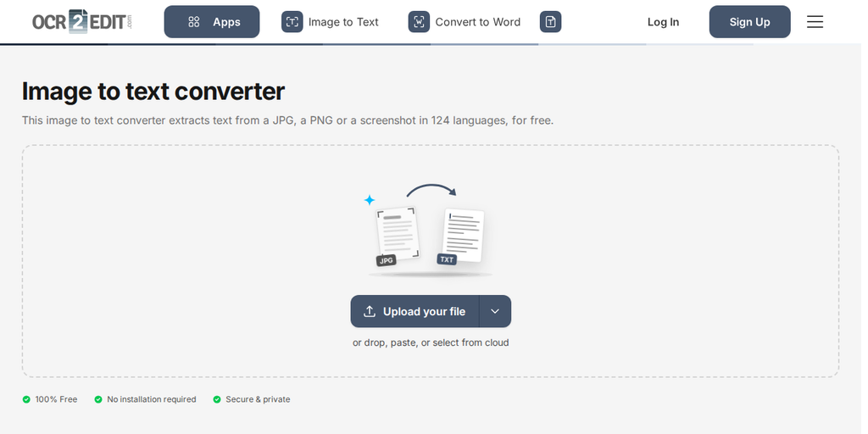Screen dimensions: 868x434
Task: Click the converter description paragraph
Action: coord(290,121)
